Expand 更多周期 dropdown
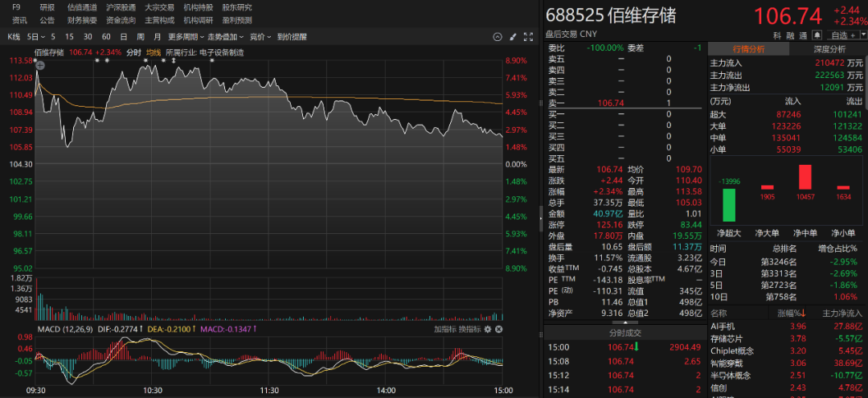 click(x=185, y=37)
